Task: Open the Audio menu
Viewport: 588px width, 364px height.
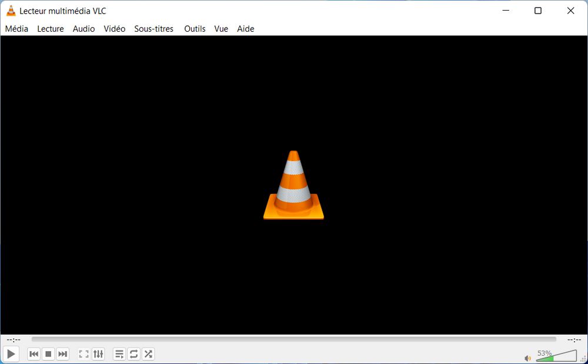Action: tap(83, 29)
